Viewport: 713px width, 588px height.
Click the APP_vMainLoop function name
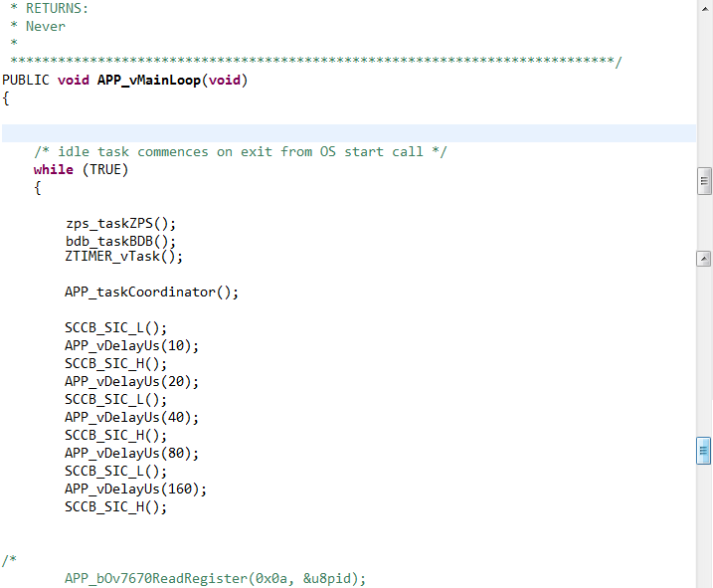pos(149,81)
